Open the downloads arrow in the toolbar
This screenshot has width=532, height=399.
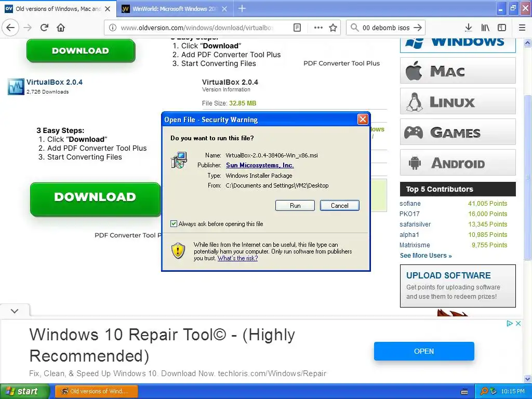pyautogui.click(x=469, y=28)
